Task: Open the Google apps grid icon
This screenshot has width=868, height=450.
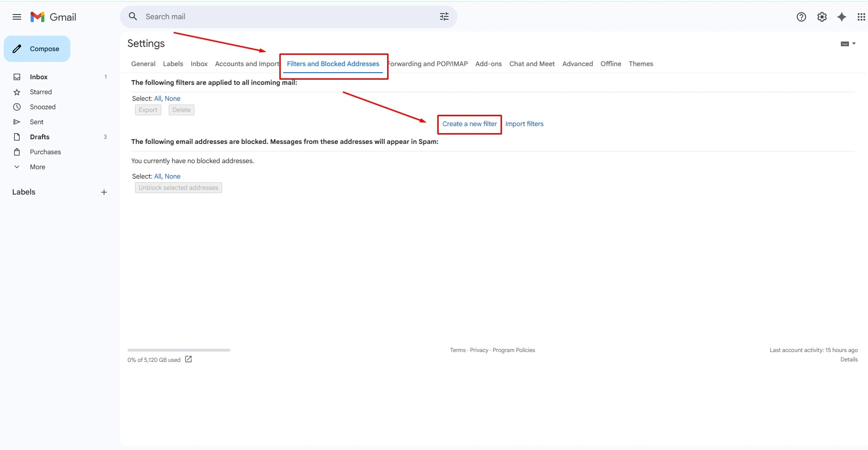Action: tap(861, 17)
